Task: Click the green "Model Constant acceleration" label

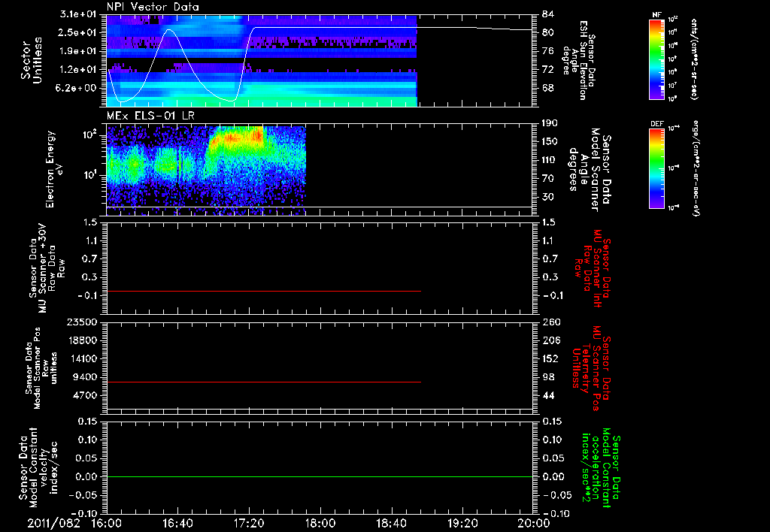Action: [601, 467]
